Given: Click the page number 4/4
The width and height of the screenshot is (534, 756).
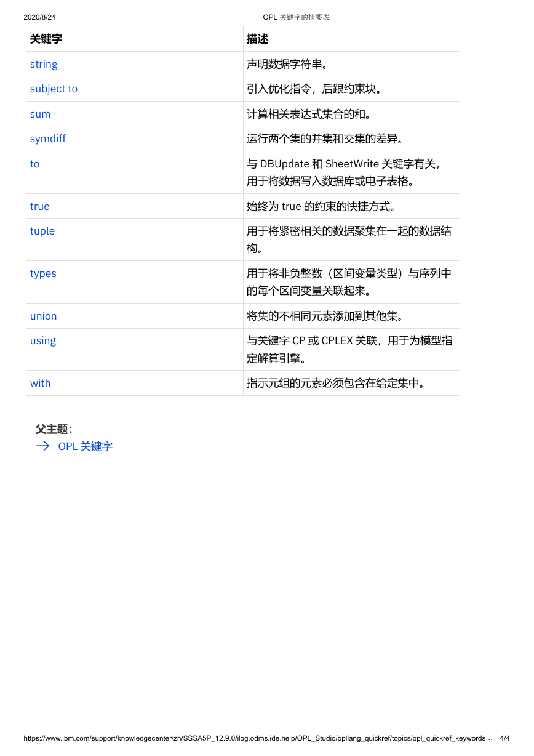Looking at the screenshot, I should click(504, 738).
